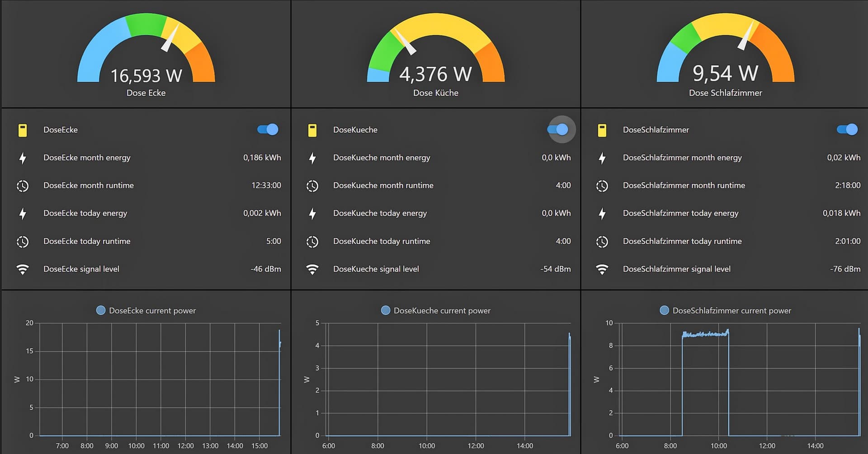Click the wifi icon for DoseEcke signal level

[x=22, y=269]
